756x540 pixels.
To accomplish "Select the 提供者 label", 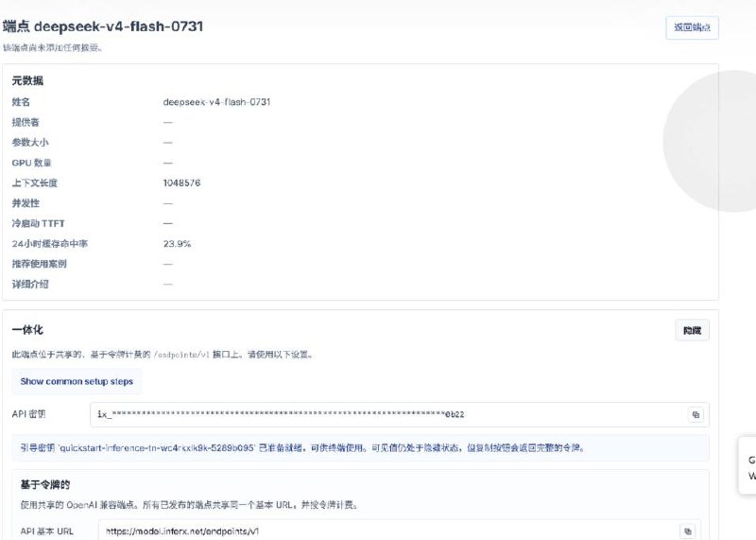I will click(26, 122).
